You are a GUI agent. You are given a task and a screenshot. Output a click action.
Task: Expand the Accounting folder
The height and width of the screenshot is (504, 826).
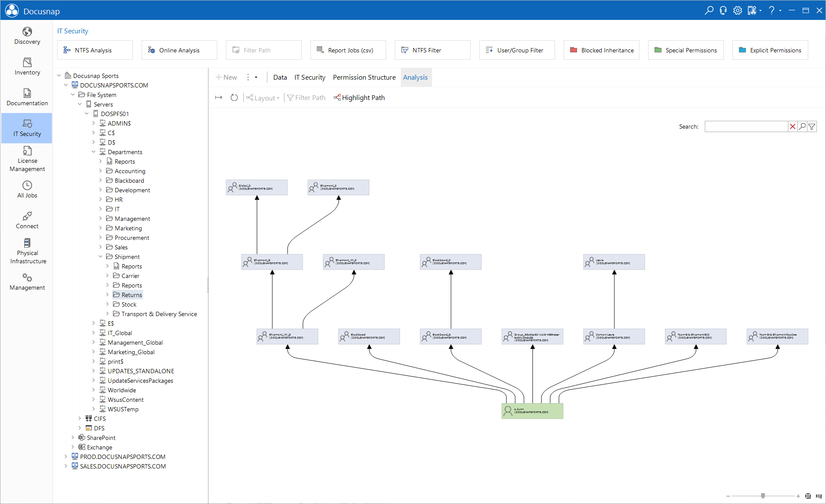click(x=100, y=171)
